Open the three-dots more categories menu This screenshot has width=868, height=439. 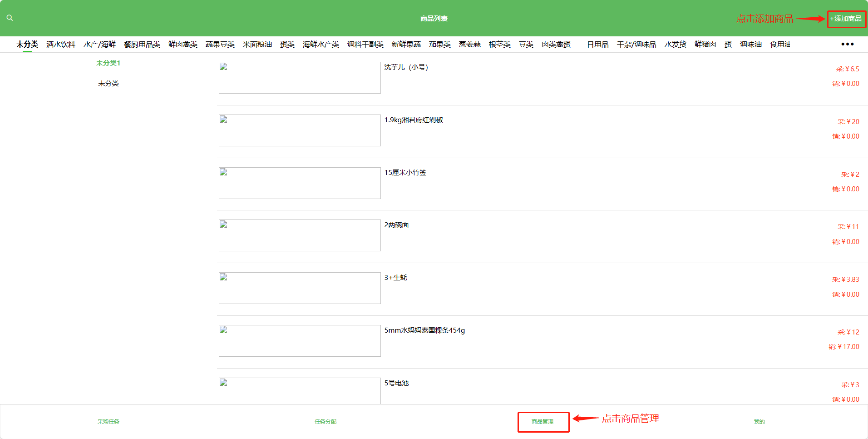tap(847, 44)
